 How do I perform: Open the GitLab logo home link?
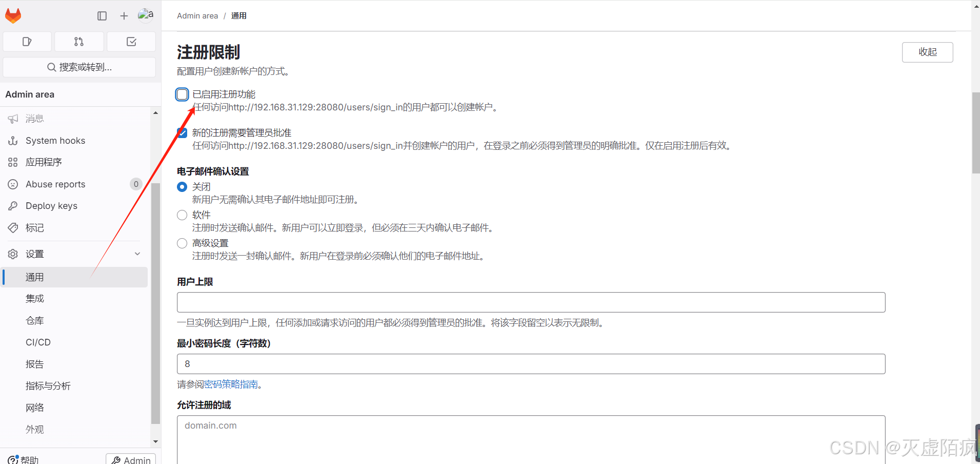pos(13,16)
